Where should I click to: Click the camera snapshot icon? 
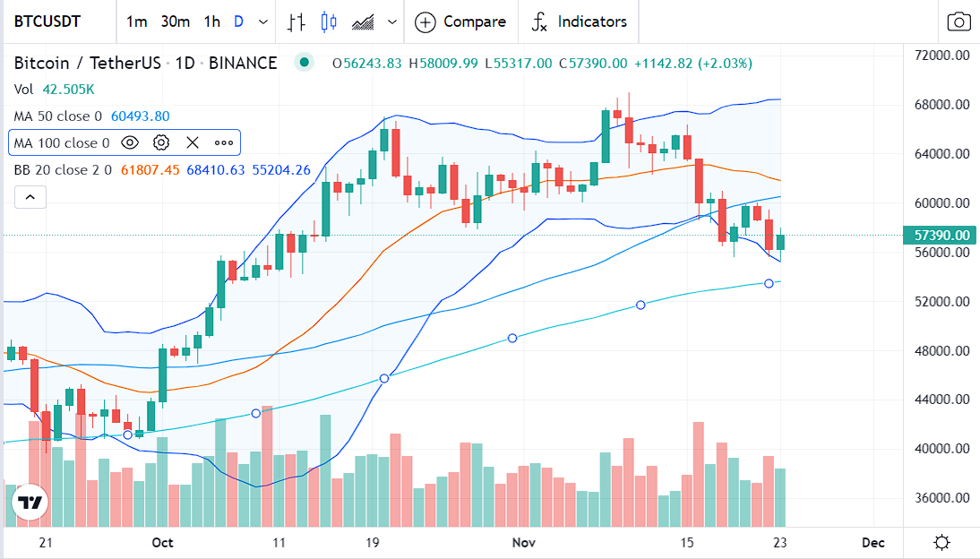pos(959,21)
